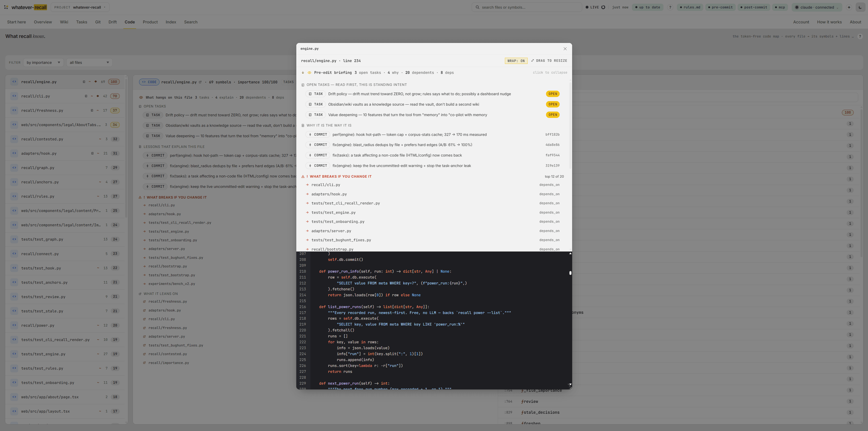The width and height of the screenshot is (868, 431).
Task: Open external link icon next to recall/engine.py header
Action: point(200,82)
